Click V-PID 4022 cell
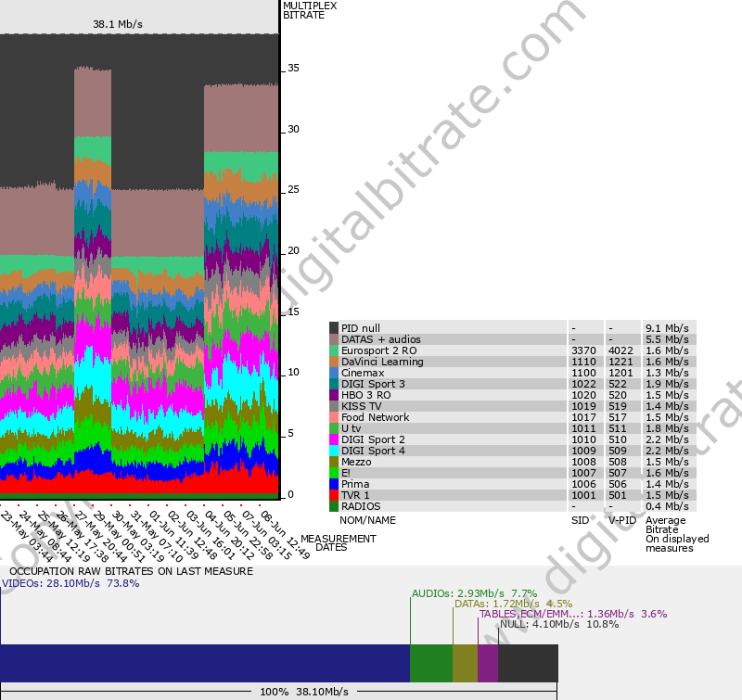The height and width of the screenshot is (700, 742). point(620,350)
